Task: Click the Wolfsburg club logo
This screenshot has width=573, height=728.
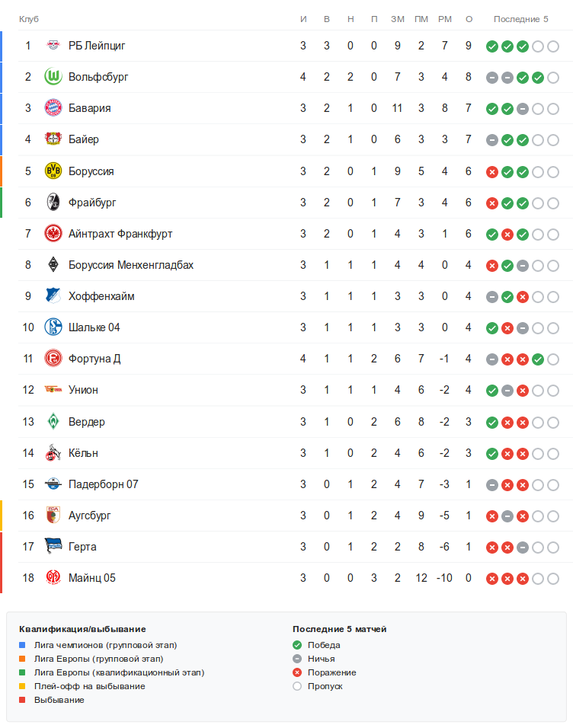Action: tap(53, 77)
